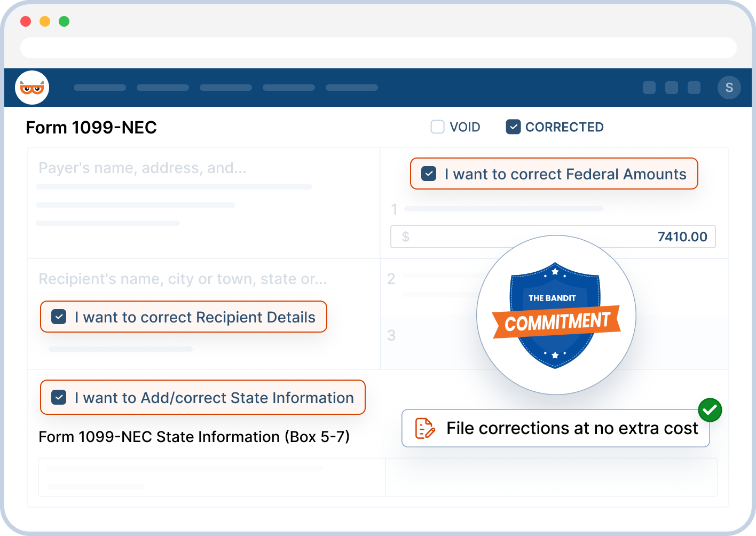Uncheck the CORRECTED checkbox
Viewport: 756px width, 536px height.
513,127
